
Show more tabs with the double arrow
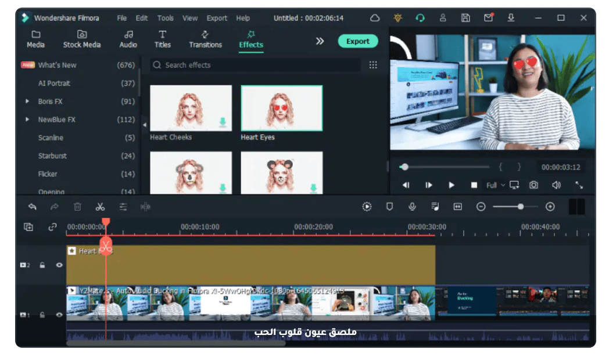pyautogui.click(x=319, y=41)
